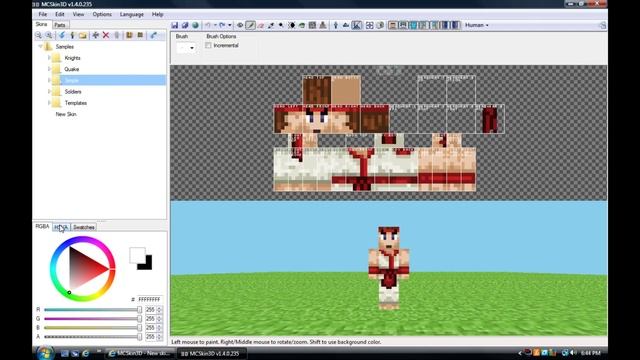Click the white foreground color swatch
The width and height of the screenshot is (640, 360).
click(138, 255)
